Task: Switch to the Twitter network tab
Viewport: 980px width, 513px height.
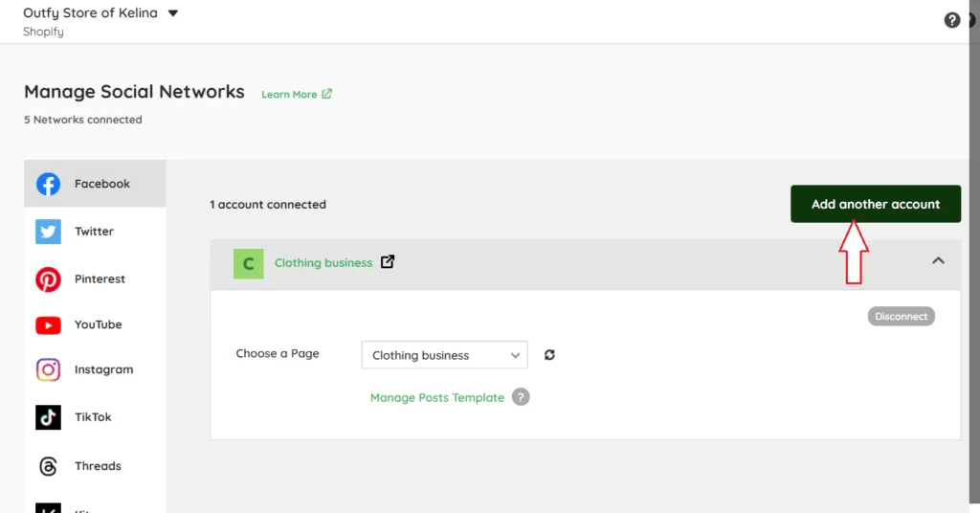Action: (x=94, y=232)
